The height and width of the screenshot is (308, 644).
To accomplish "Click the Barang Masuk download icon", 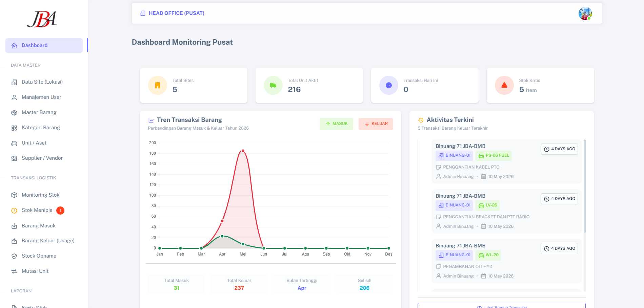I will pos(14,226).
